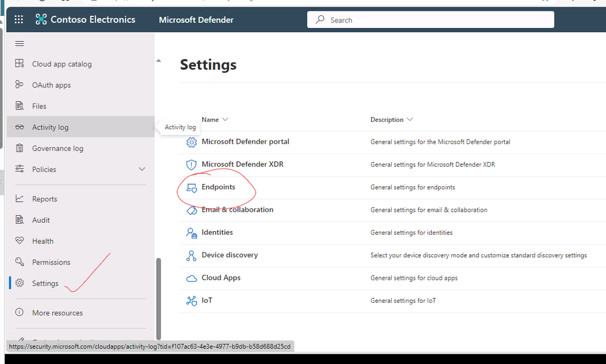606x364 pixels.
Task: Click the Reports chart icon
Action: coord(19,198)
